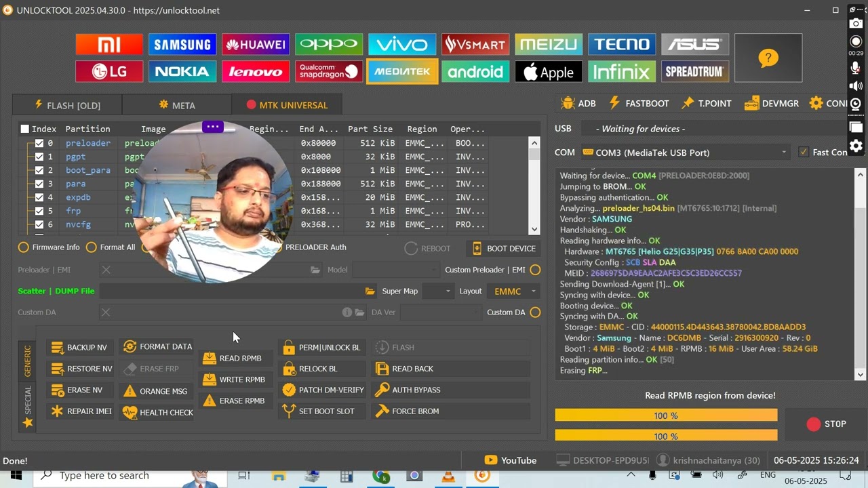Click the AUTH BYPASS button
This screenshot has height=488, width=868.
451,390
